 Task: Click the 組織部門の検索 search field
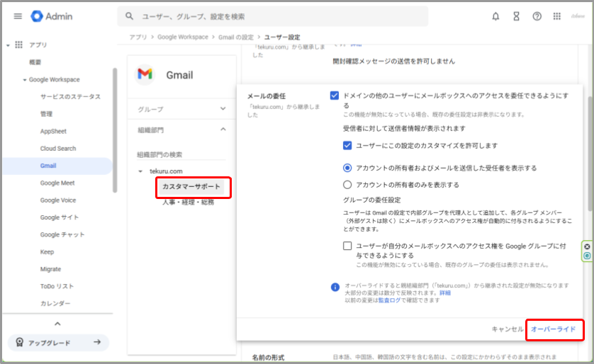pyautogui.click(x=181, y=154)
